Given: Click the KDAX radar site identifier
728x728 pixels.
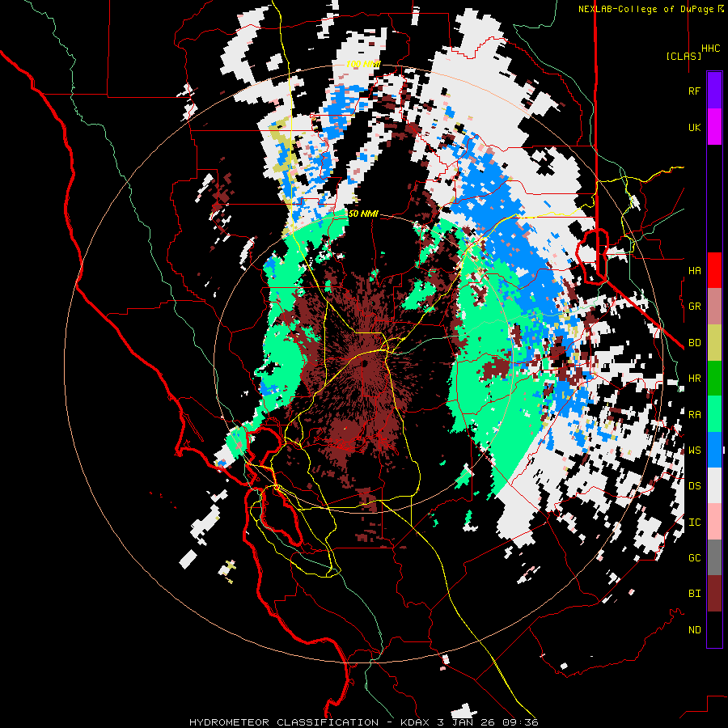Looking at the screenshot, I should click(x=417, y=722).
